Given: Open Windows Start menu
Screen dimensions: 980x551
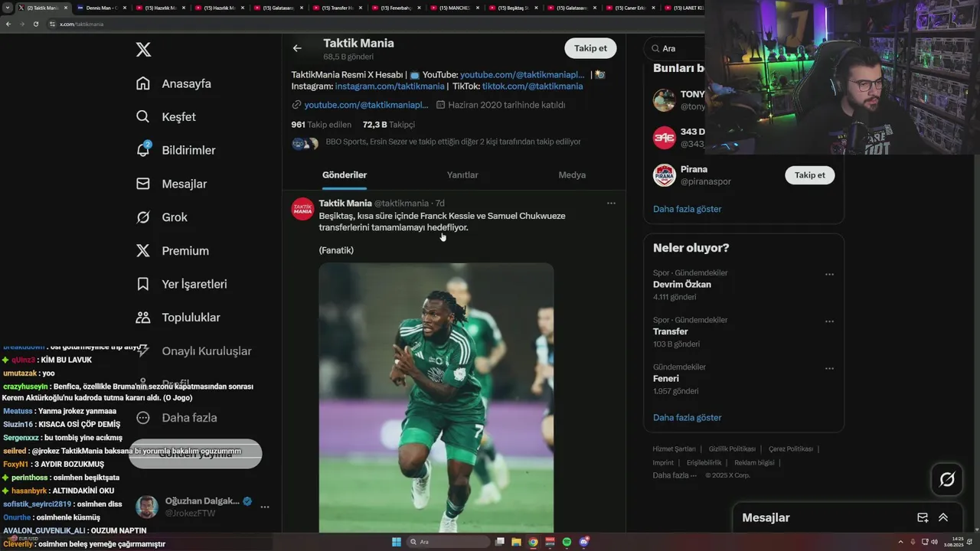Looking at the screenshot, I should coord(397,542).
